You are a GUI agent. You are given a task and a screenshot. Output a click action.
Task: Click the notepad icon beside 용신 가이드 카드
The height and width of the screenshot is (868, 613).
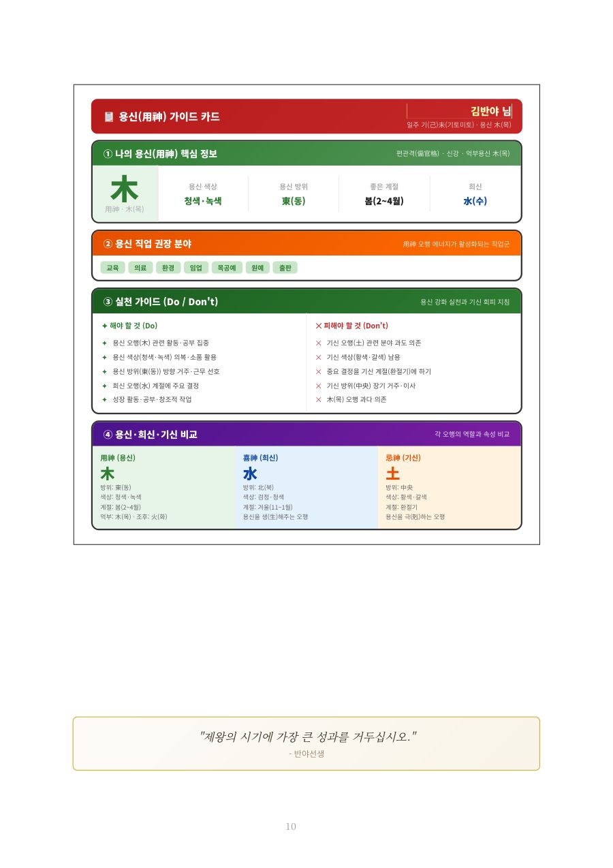[108, 117]
